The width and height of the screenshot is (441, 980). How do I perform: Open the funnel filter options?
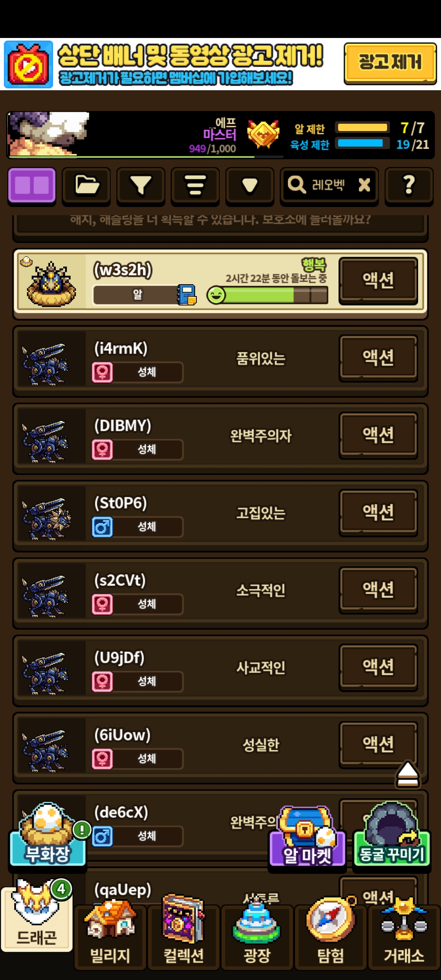(x=141, y=185)
